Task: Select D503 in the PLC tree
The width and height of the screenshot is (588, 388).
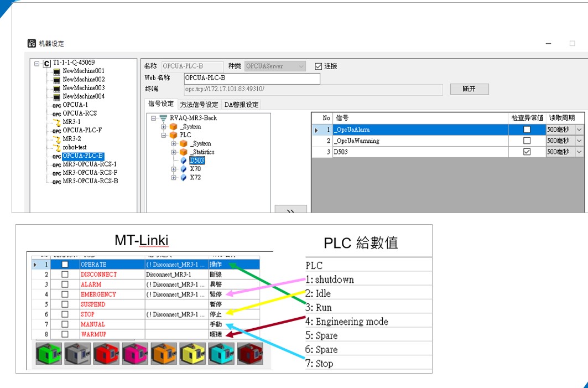Action: click(197, 161)
